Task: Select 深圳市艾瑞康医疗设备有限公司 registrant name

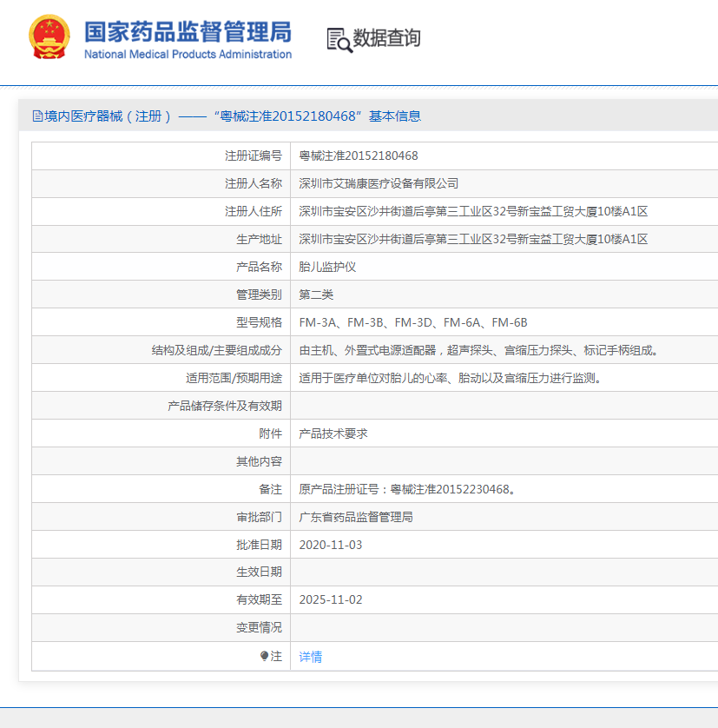Action: 379,184
